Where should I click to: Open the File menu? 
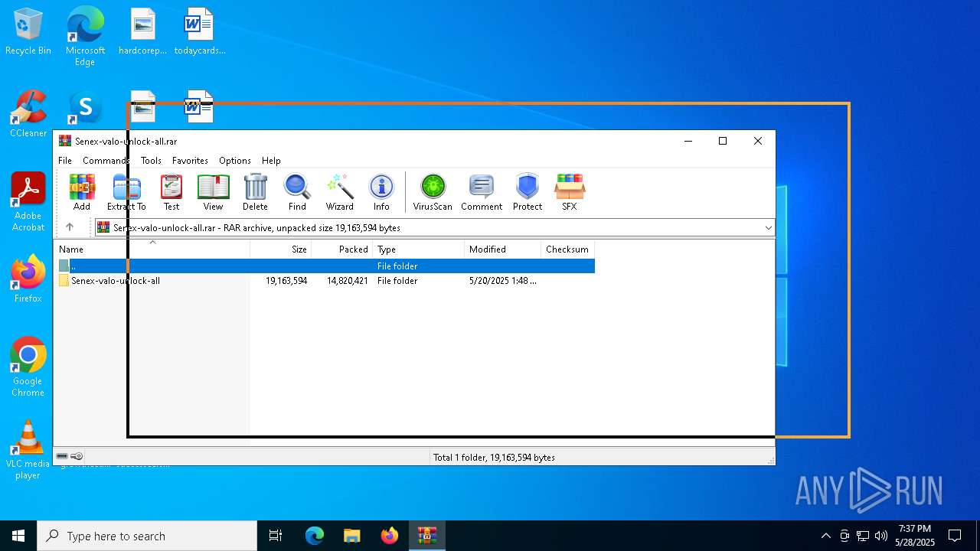(x=65, y=161)
